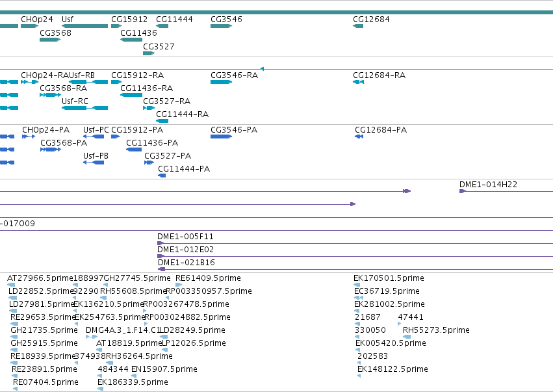Select the LD22852.5prime EST label

coord(40,291)
